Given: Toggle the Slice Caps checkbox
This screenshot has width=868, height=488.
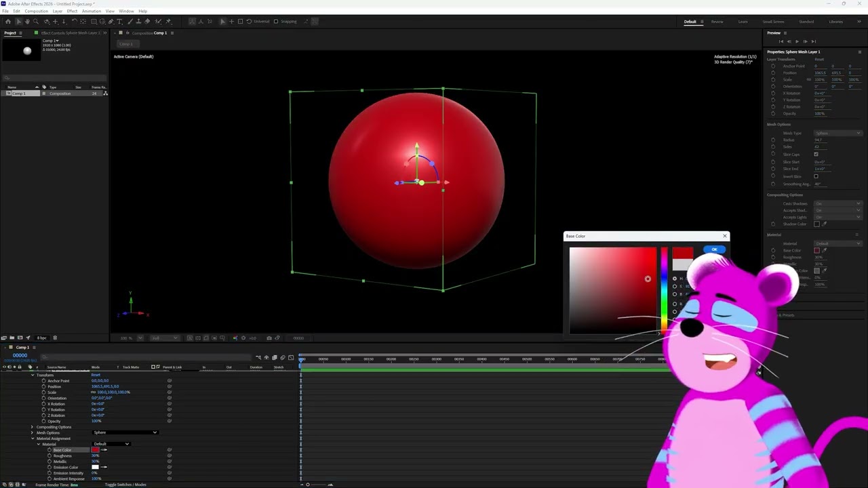Looking at the screenshot, I should (816, 154).
